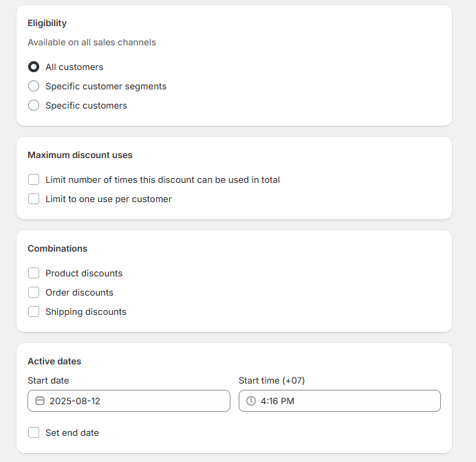The height and width of the screenshot is (462, 476).
Task: Click the clock icon in Start time field
Action: click(251, 401)
